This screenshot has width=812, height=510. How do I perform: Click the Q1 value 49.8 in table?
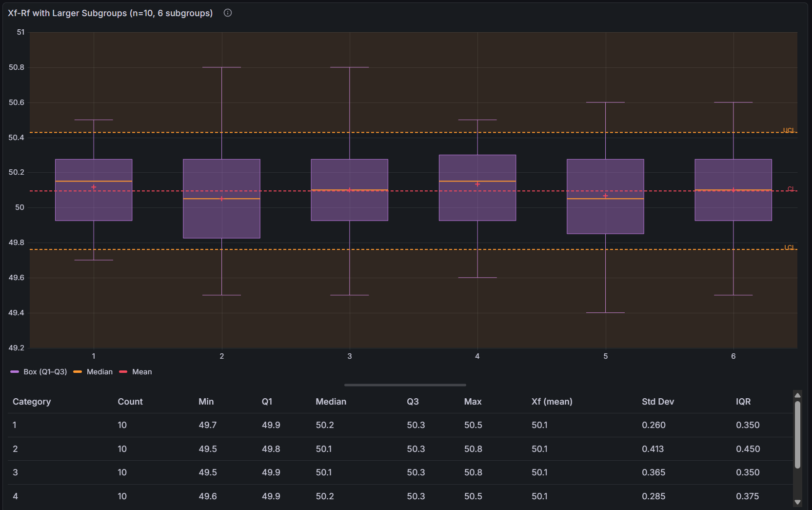tap(271, 449)
